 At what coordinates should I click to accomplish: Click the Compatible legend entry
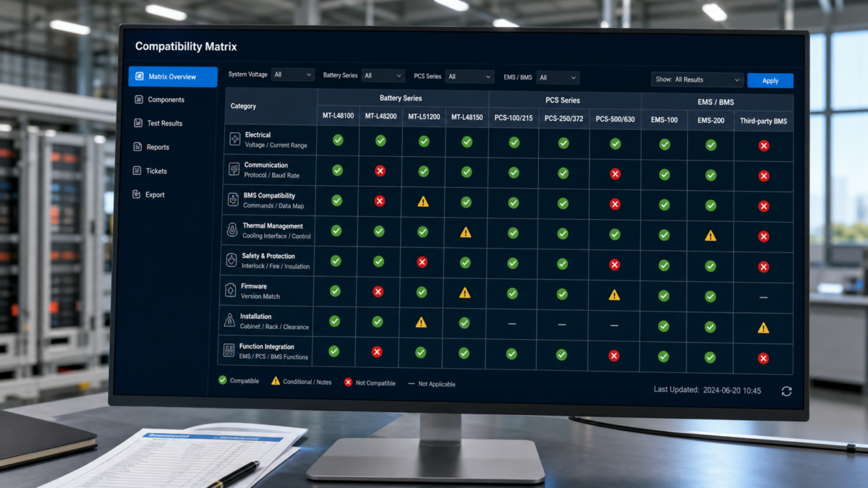[239, 380]
